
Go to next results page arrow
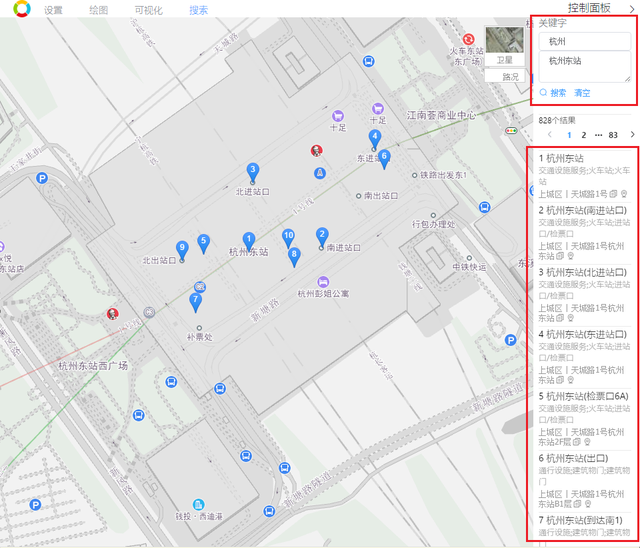click(x=632, y=135)
